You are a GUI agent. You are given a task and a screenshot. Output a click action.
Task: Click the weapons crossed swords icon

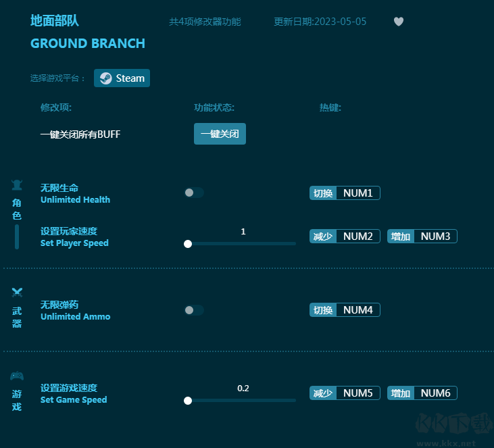coord(17,293)
